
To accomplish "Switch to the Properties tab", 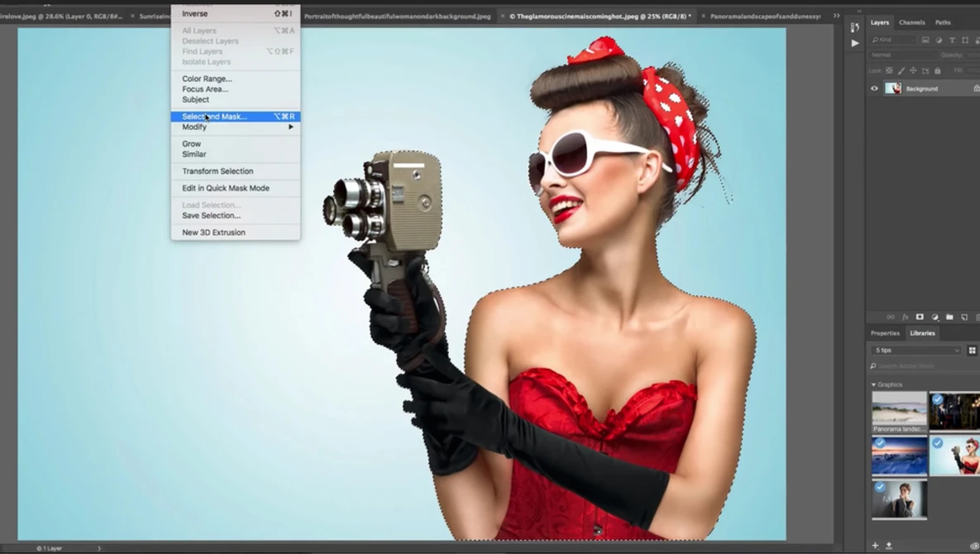I will click(x=885, y=333).
